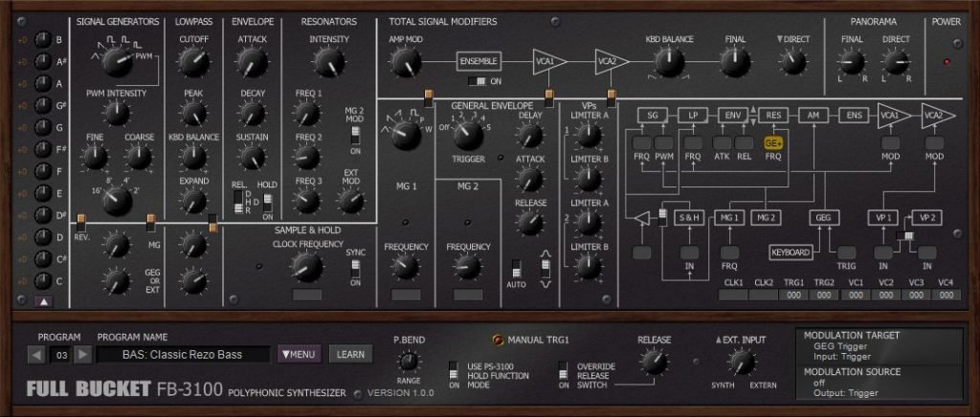Image resolution: width=980 pixels, height=417 pixels.
Task: Click the resonators INTENSITY knob
Action: [329, 62]
